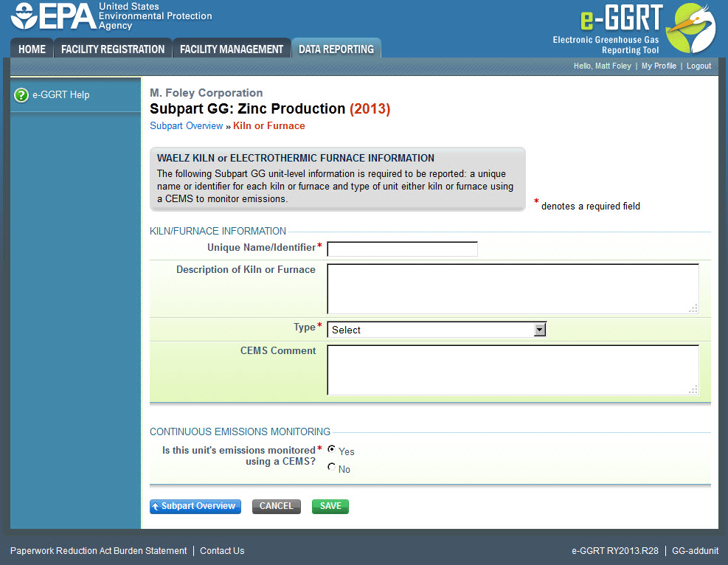The height and width of the screenshot is (565, 728).
Task: Click the e-GGRT bird logo
Action: pos(690,28)
